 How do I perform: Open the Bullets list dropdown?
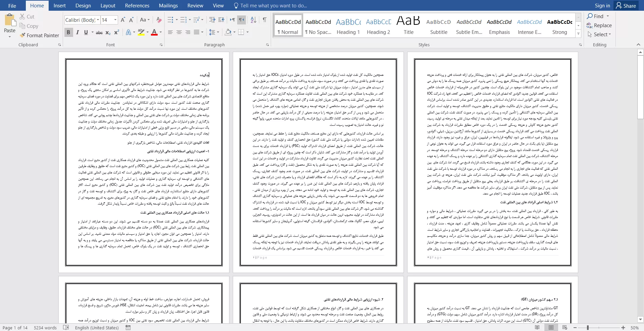177,20
